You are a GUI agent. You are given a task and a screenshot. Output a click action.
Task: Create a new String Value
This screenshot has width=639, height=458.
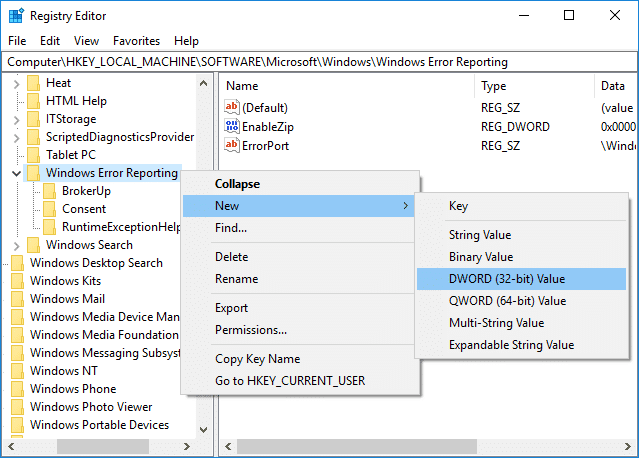coord(522,235)
